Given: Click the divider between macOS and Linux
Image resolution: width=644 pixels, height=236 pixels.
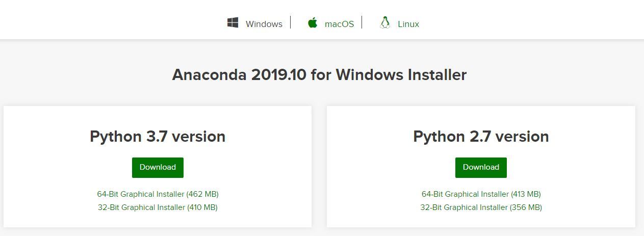Looking at the screenshot, I should (x=362, y=22).
